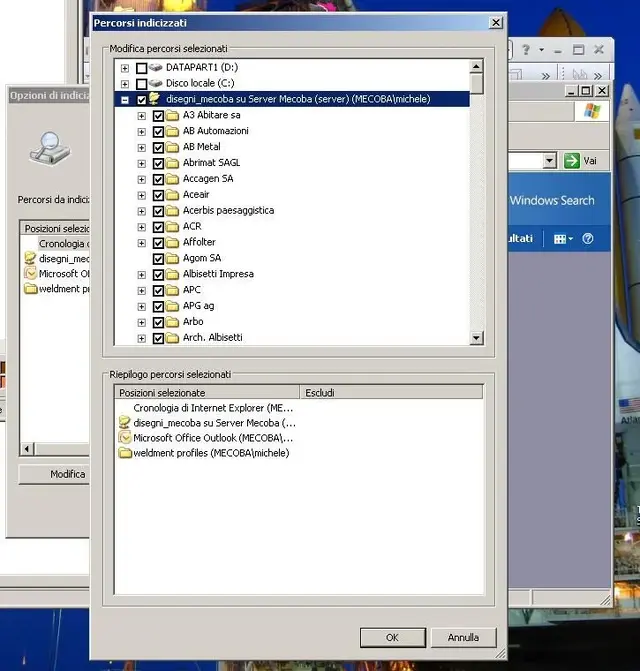Click the disegni_mecoba network drive icon
This screenshot has width=640, height=671.
pyautogui.click(x=154, y=98)
